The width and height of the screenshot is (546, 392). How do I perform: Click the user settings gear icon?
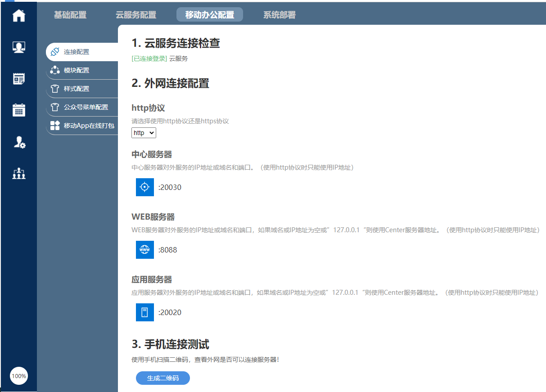[x=19, y=142]
